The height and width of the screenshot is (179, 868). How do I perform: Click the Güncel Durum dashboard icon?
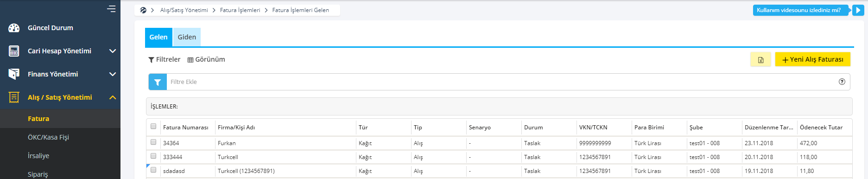click(14, 28)
